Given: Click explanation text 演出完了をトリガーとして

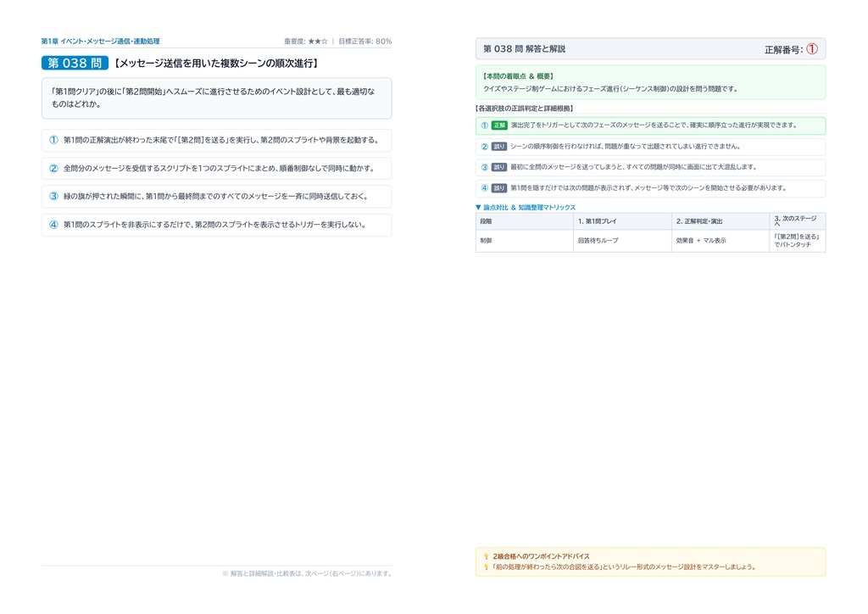Looking at the screenshot, I should (654, 126).
